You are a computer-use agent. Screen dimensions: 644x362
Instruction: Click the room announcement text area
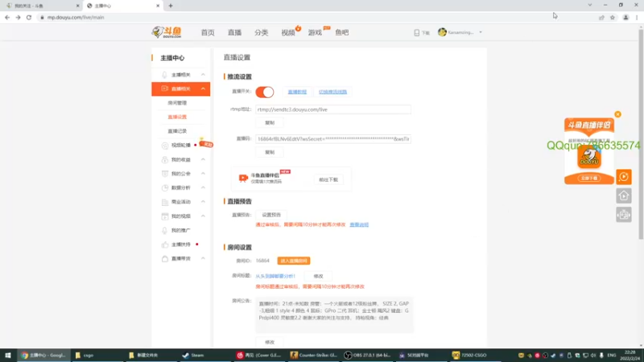pos(334,315)
